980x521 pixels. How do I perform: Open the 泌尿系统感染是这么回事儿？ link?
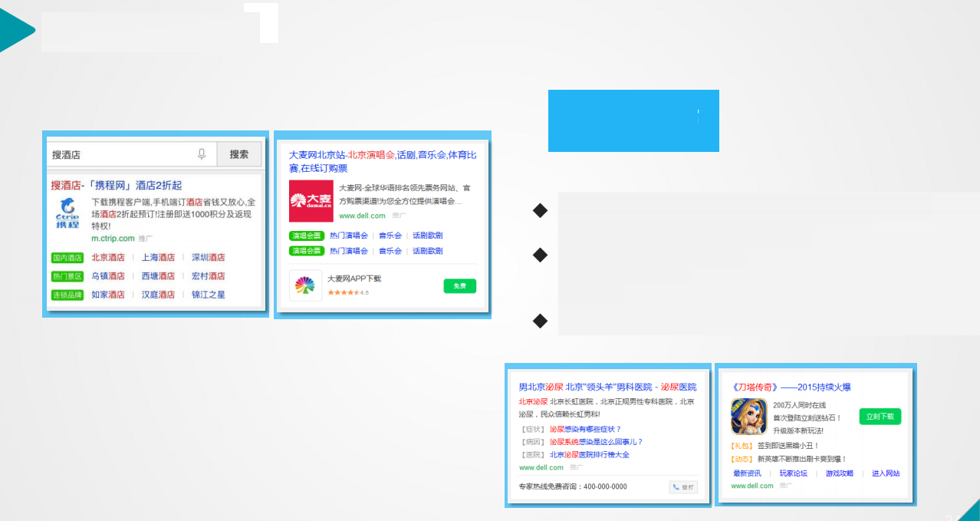[596, 442]
